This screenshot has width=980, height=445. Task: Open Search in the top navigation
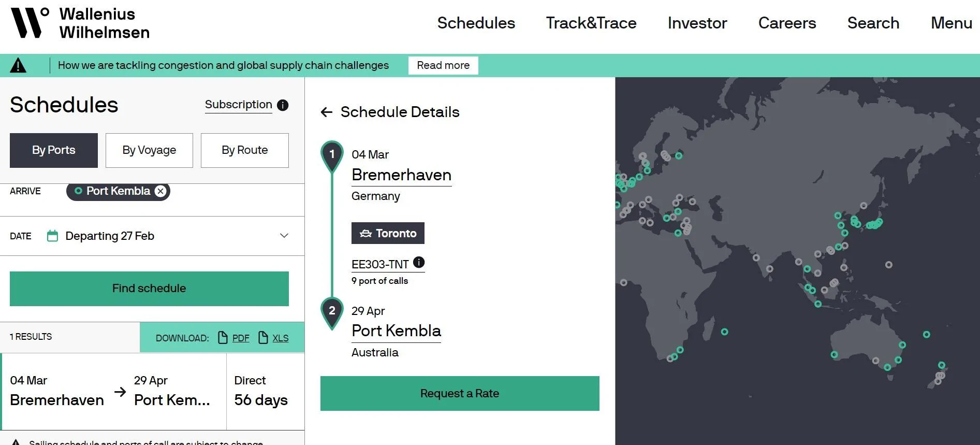click(x=873, y=23)
